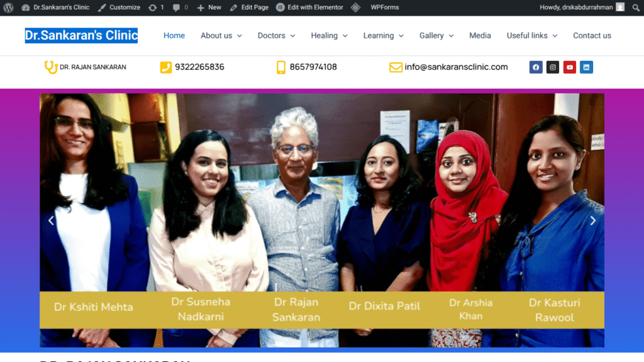Open the Instagram social icon
The image size is (644, 362).
pos(552,67)
